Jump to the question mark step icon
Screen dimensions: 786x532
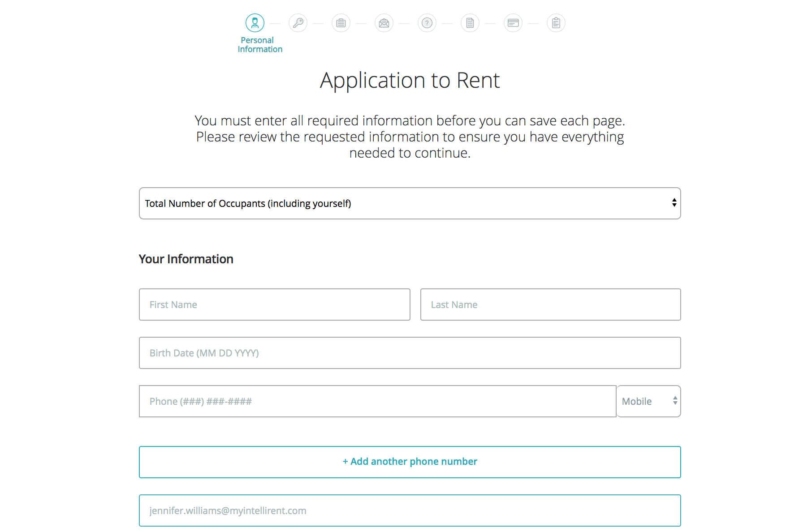[427, 23]
